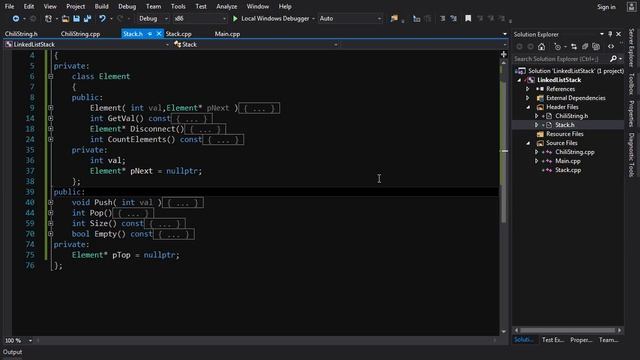
Task: Open the Team menu
Action: click(153, 7)
